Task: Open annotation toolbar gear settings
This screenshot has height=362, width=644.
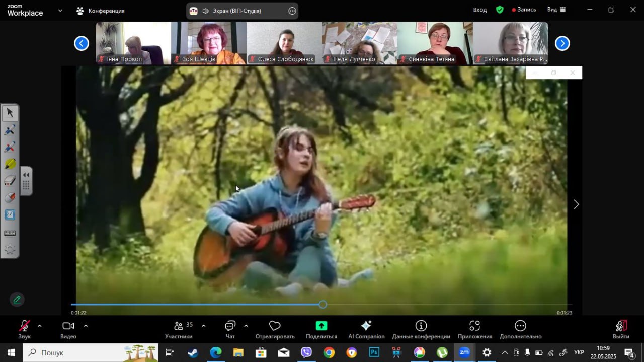Action: point(10,250)
